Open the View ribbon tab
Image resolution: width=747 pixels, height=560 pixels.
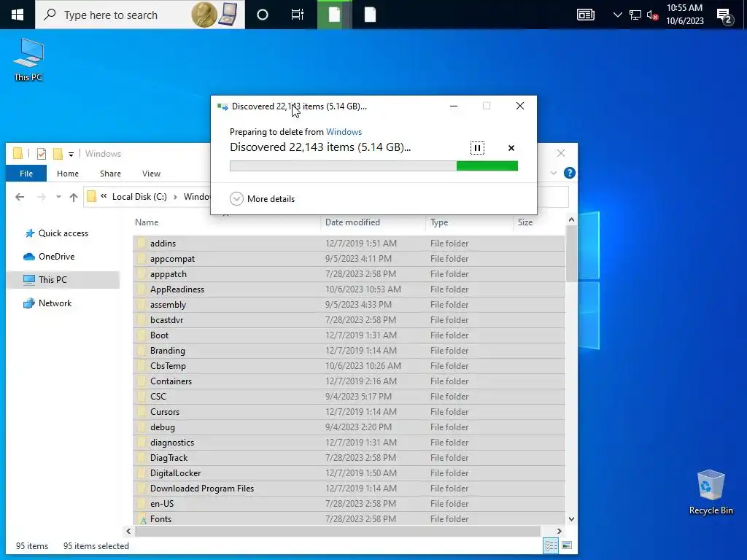click(x=151, y=174)
